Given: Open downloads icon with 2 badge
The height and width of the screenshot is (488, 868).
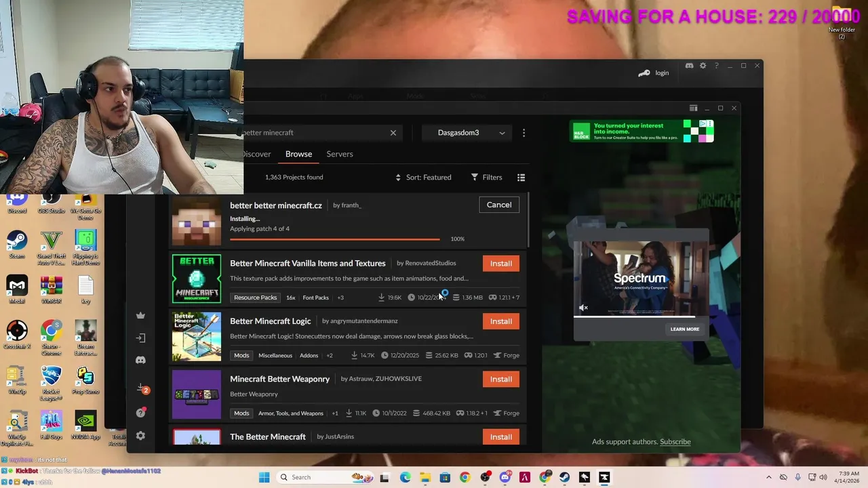Looking at the screenshot, I should point(142,388).
